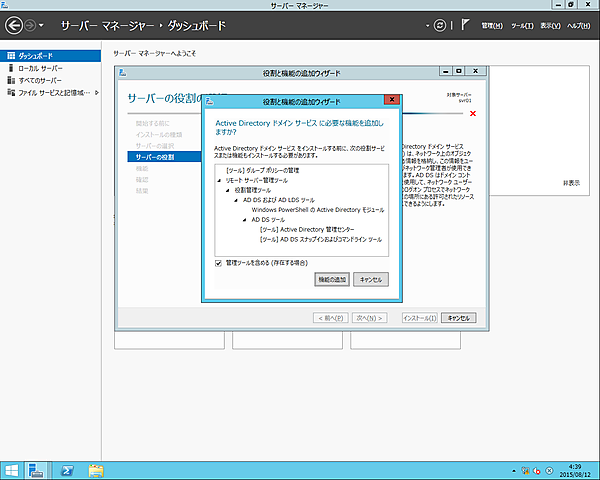The image size is (600, 480).
Task: Click the feature dialog title bar icon
Action: pos(209,101)
